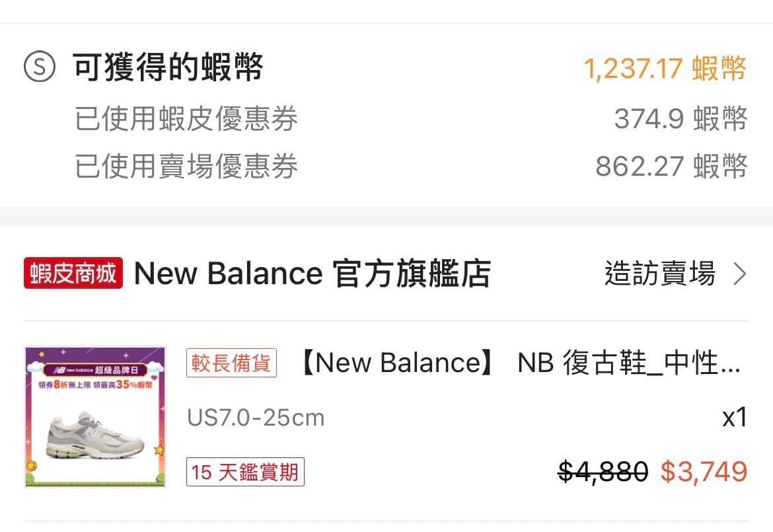The image size is (773, 532).
Task: Expand the 造訪賣場 chevron arrow
Action: click(x=740, y=274)
